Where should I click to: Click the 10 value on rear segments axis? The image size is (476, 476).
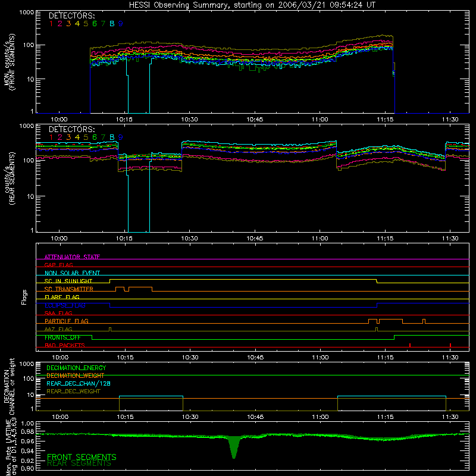pos(30,196)
